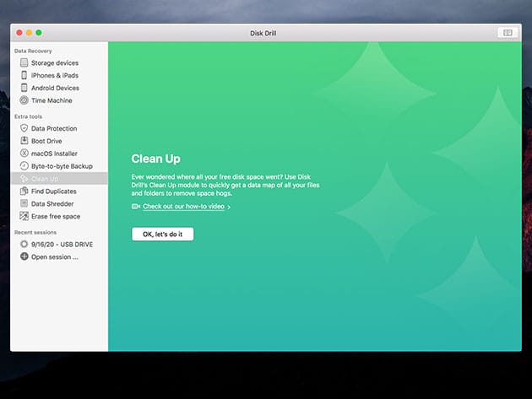Click the macOS Installer icon

coord(24,154)
